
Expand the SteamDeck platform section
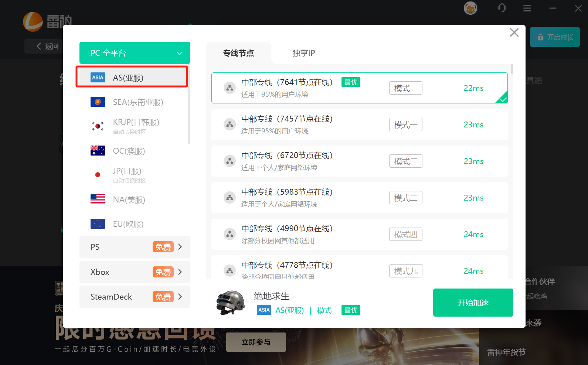point(135,297)
